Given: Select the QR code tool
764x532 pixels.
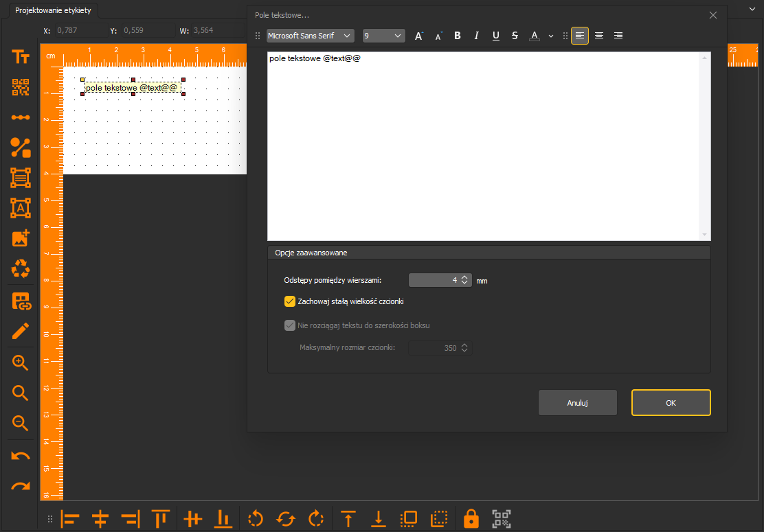Looking at the screenshot, I should point(21,87).
